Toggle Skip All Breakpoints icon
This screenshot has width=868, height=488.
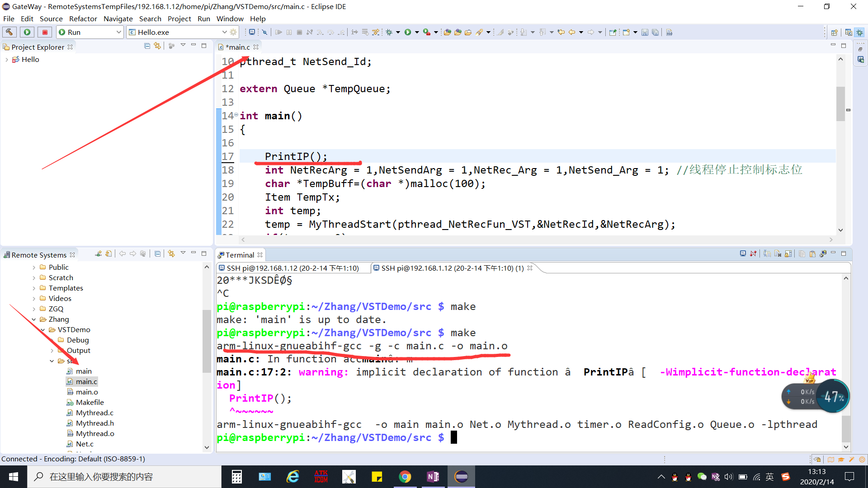pos(265,32)
